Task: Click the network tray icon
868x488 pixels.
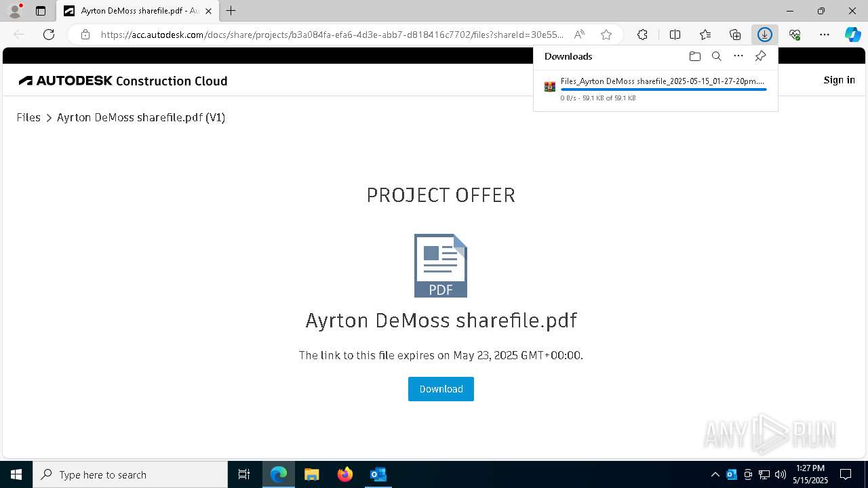Action: click(764, 474)
